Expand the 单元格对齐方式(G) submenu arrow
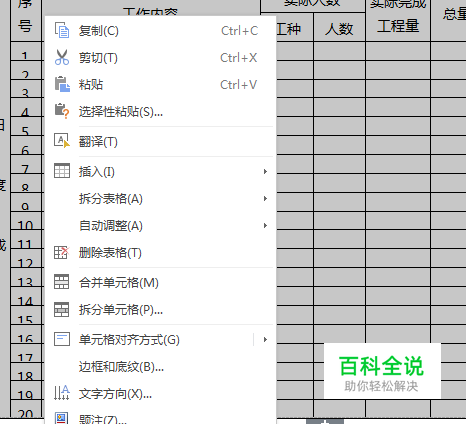Screen dimensions: 466x424 (x=265, y=339)
